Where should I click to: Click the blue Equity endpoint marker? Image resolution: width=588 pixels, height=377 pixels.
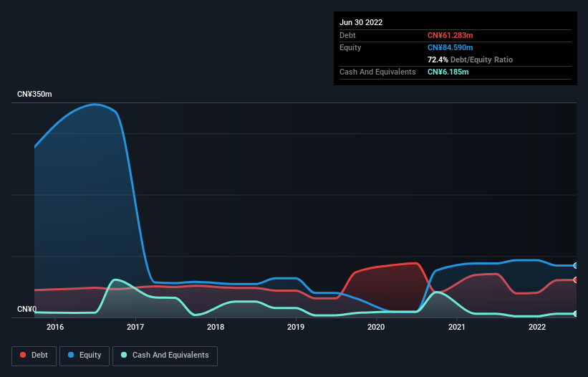click(576, 266)
